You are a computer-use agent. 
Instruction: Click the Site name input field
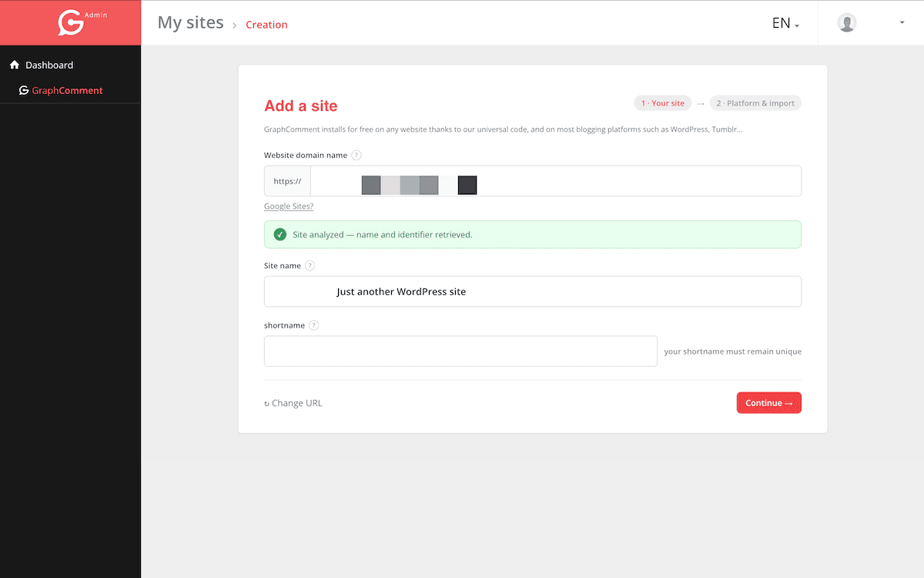pyautogui.click(x=533, y=291)
